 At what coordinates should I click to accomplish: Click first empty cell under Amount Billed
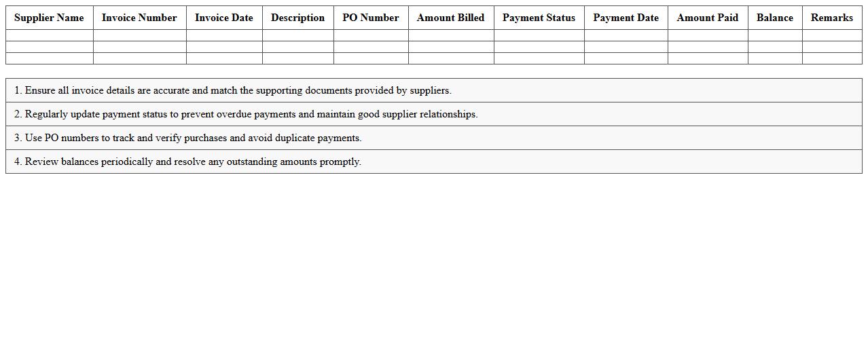tap(451, 35)
